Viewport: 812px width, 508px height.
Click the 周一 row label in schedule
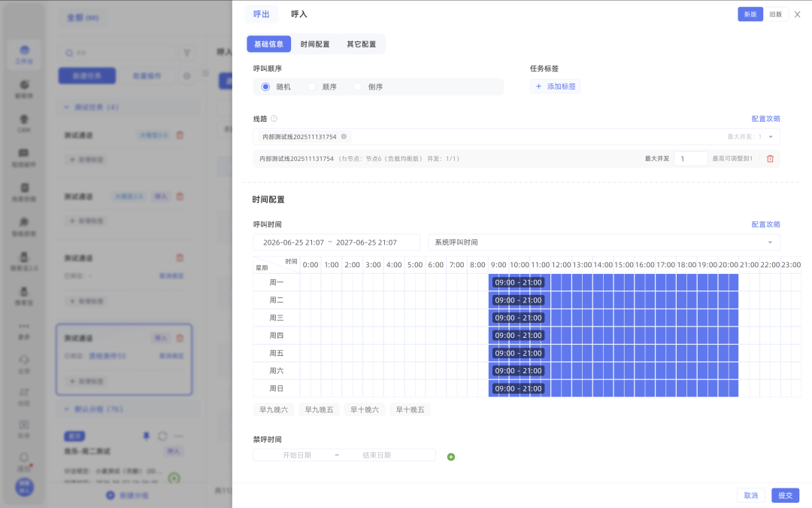277,282
